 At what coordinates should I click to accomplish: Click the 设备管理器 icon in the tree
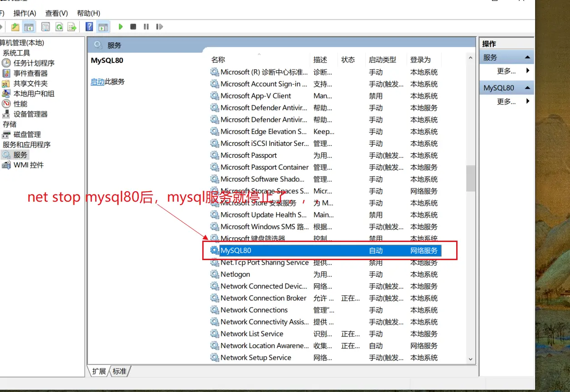[6, 114]
